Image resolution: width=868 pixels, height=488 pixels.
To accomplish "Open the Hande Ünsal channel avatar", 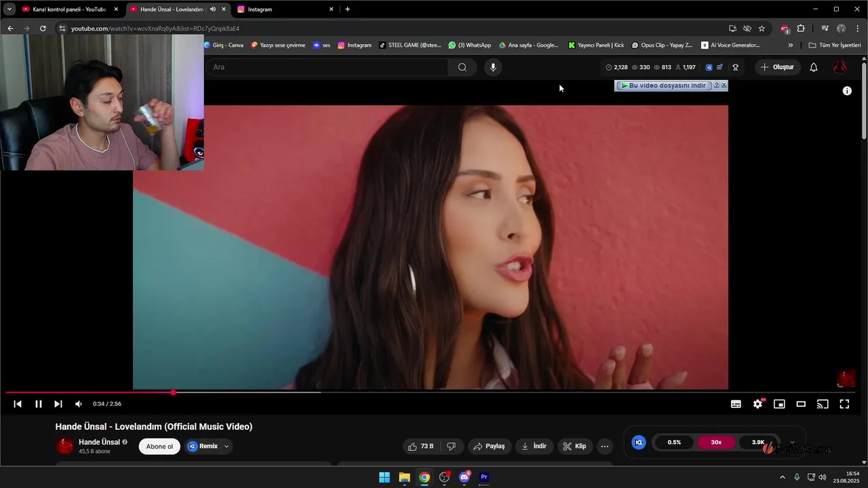I will point(65,446).
